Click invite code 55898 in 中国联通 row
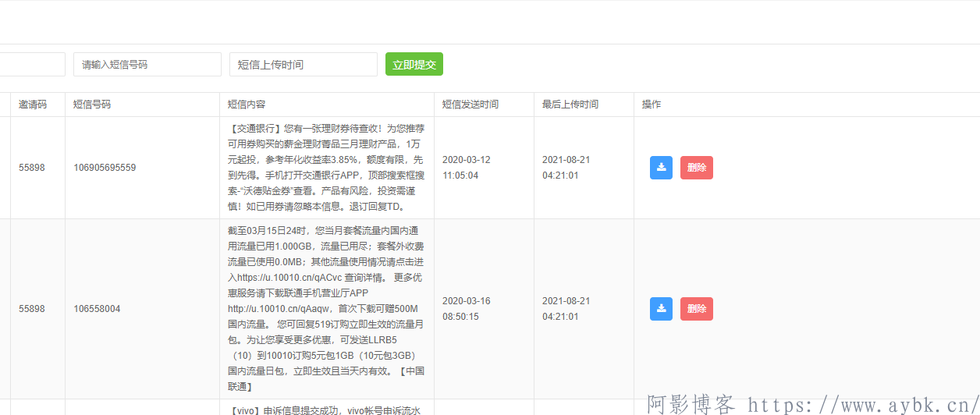This screenshot has height=415, width=980. 32,309
